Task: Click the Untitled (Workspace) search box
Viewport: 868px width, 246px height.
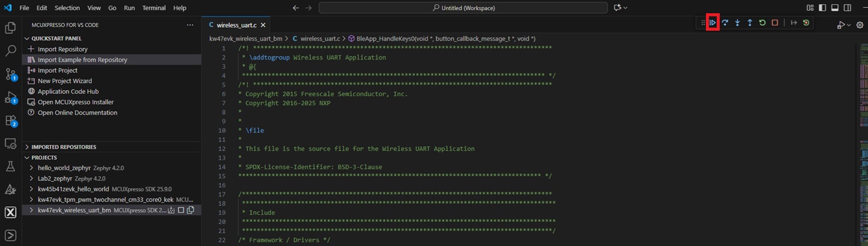Action: tap(463, 8)
